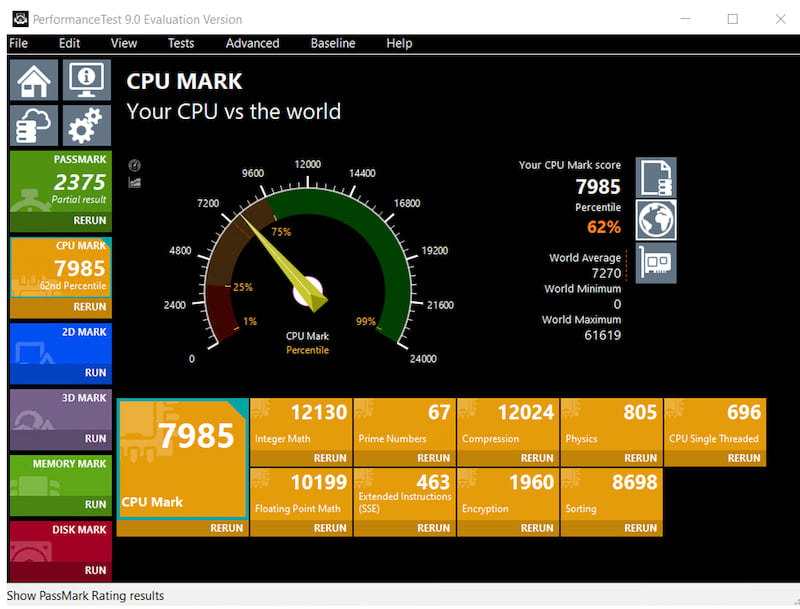Image resolution: width=800 pixels, height=609 pixels.
Task: Click the Percentile label under the gauge
Action: coord(307,350)
